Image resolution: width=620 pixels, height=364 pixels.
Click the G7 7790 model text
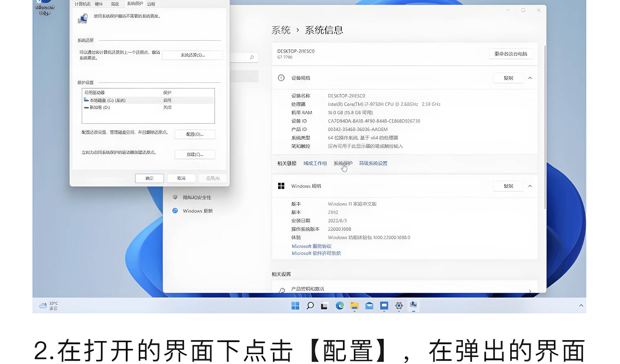(284, 57)
